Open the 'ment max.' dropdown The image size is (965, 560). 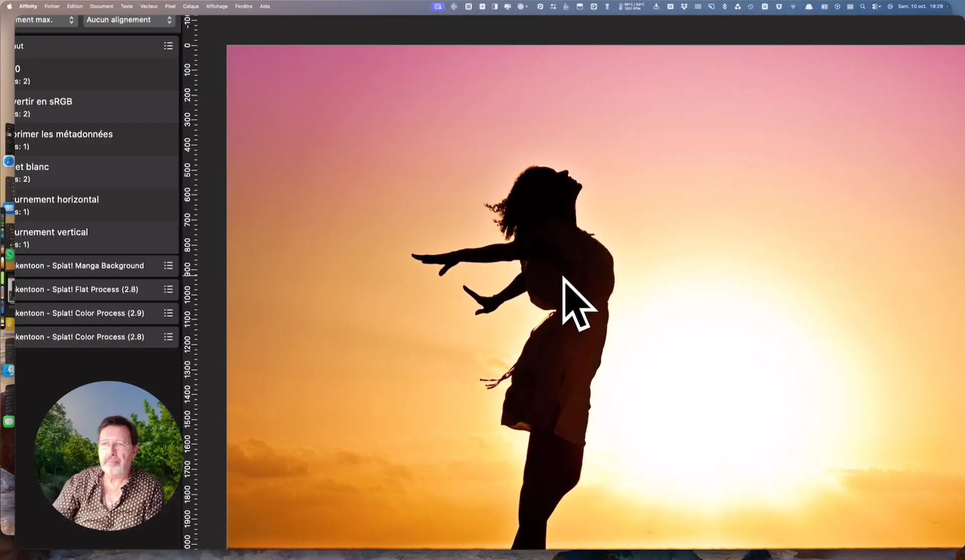click(x=45, y=20)
